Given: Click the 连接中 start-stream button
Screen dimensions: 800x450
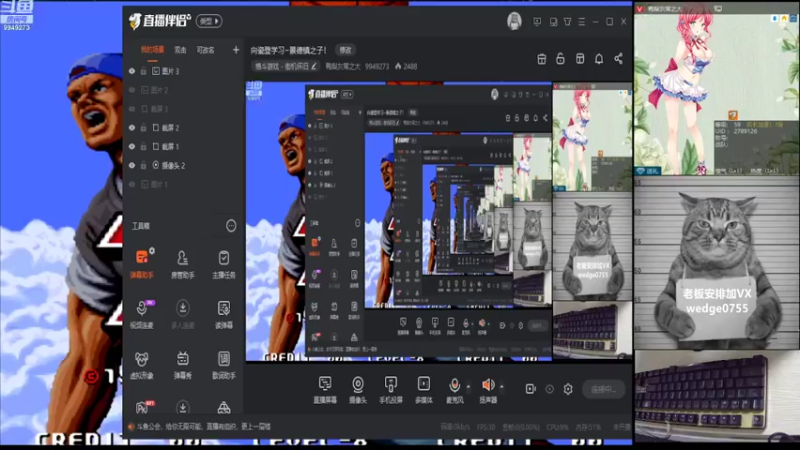Looking at the screenshot, I should click(x=604, y=389).
